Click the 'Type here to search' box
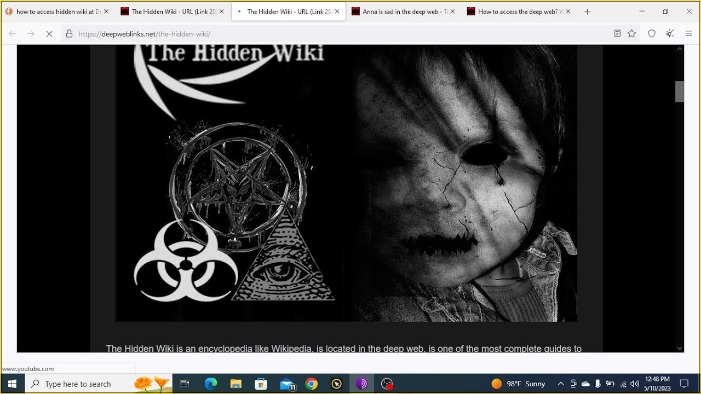Image resolution: width=701 pixels, height=394 pixels. pyautogui.click(x=97, y=384)
